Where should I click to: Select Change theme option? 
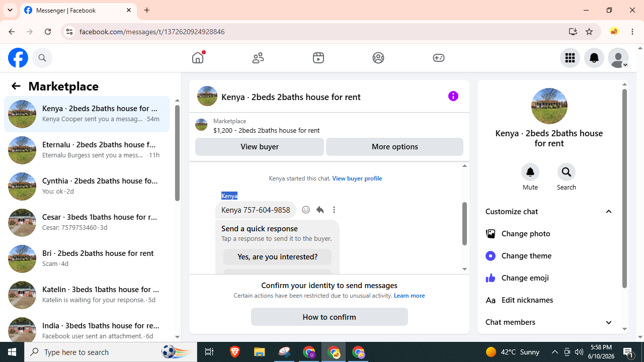549,256
